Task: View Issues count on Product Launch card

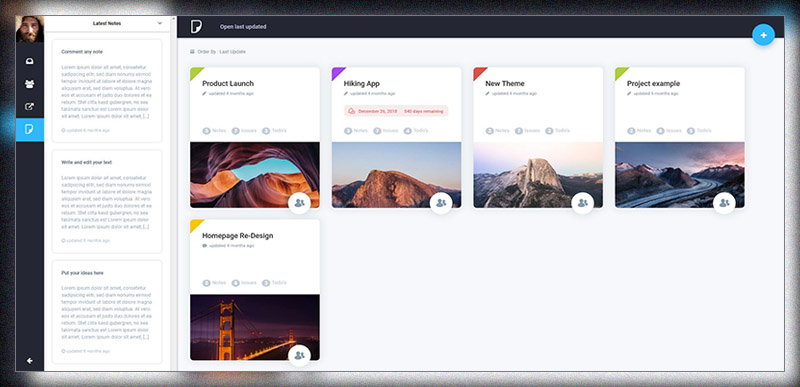Action: click(x=244, y=131)
